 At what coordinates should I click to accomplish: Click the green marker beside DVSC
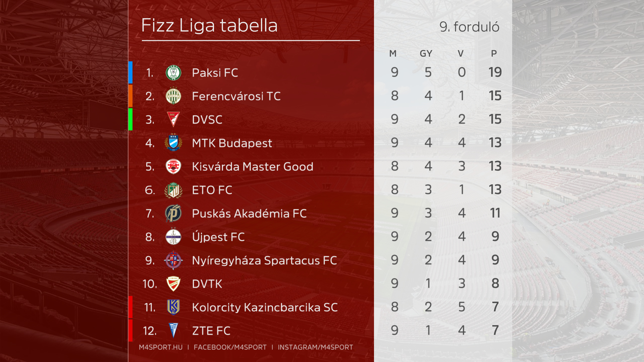[x=130, y=119]
